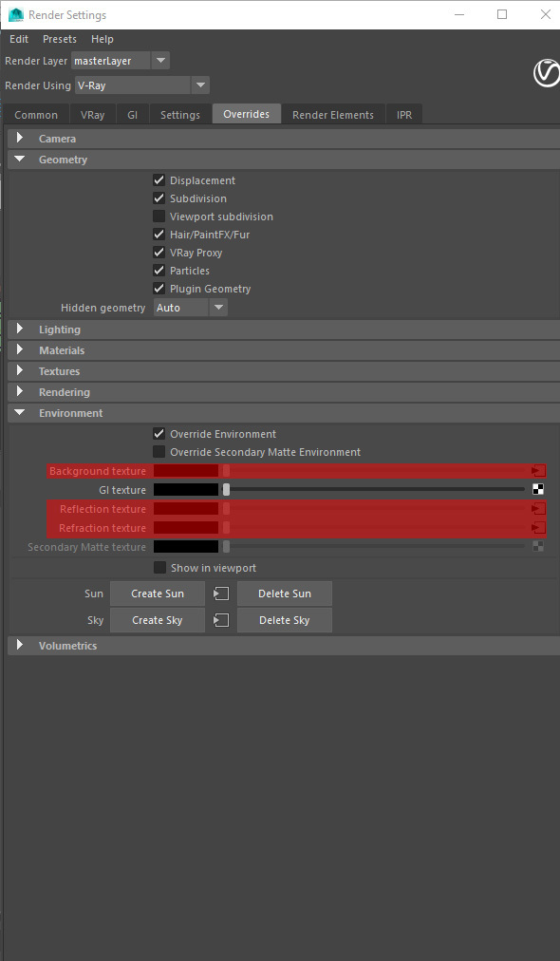This screenshot has width=560, height=961.
Task: Click the GI texture checker map icon
Action: pyautogui.click(x=538, y=489)
